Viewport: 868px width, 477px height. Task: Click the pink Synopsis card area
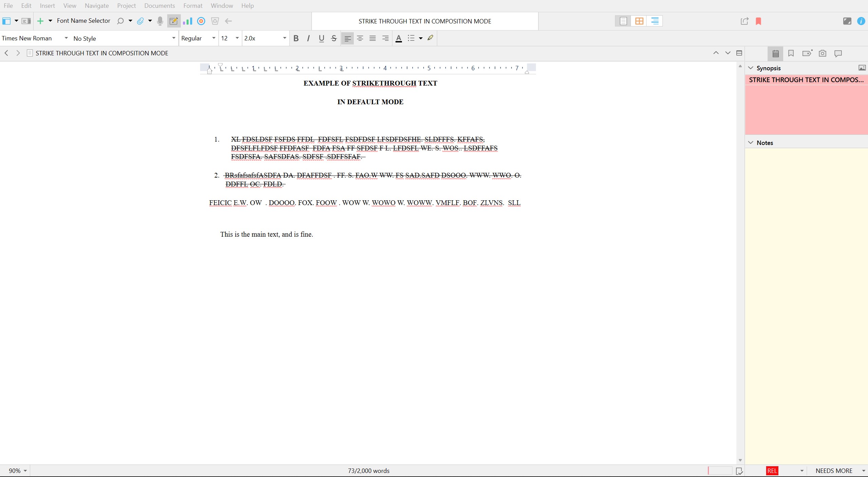[806, 109]
